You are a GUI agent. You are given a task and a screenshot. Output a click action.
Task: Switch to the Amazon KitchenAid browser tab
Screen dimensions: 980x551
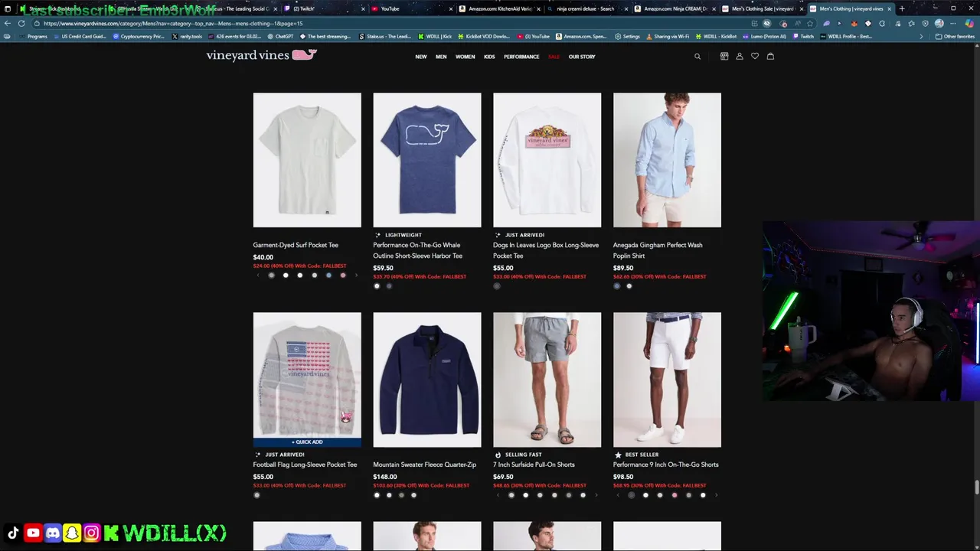click(x=499, y=8)
